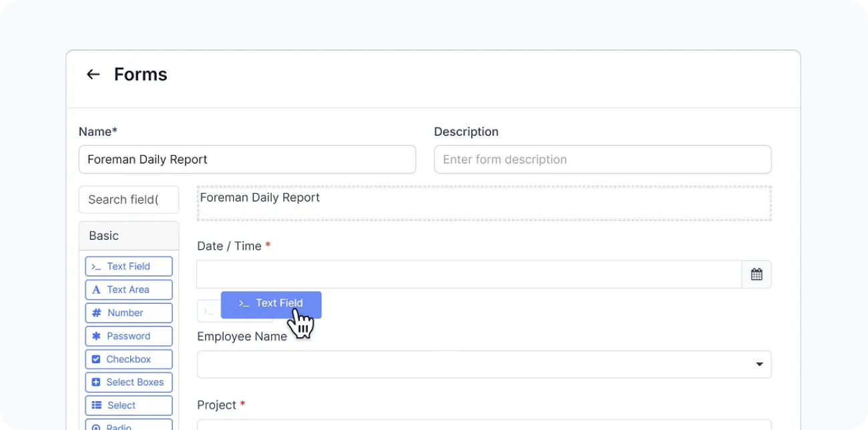The height and width of the screenshot is (430, 868).
Task: Pick the Text Area component
Action: 129,290
